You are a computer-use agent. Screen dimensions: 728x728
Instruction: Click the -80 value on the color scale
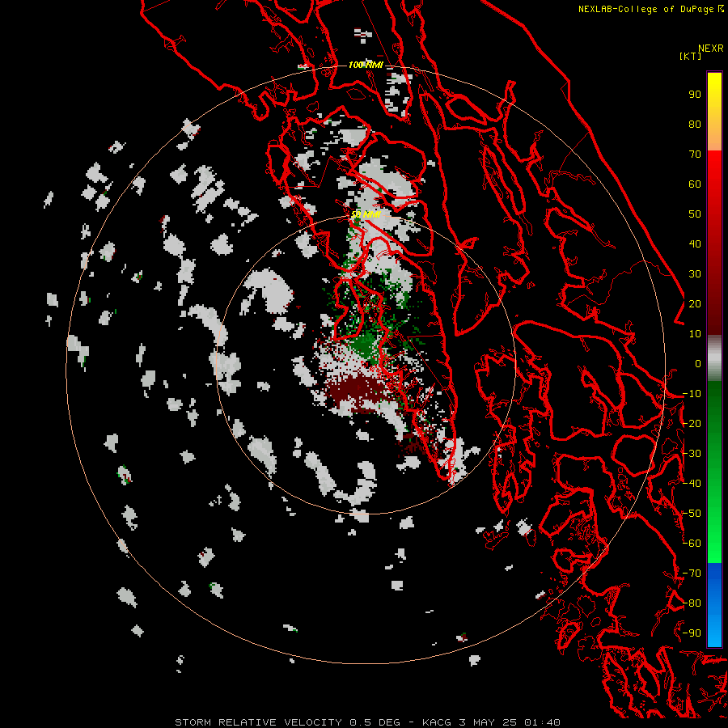(x=692, y=603)
